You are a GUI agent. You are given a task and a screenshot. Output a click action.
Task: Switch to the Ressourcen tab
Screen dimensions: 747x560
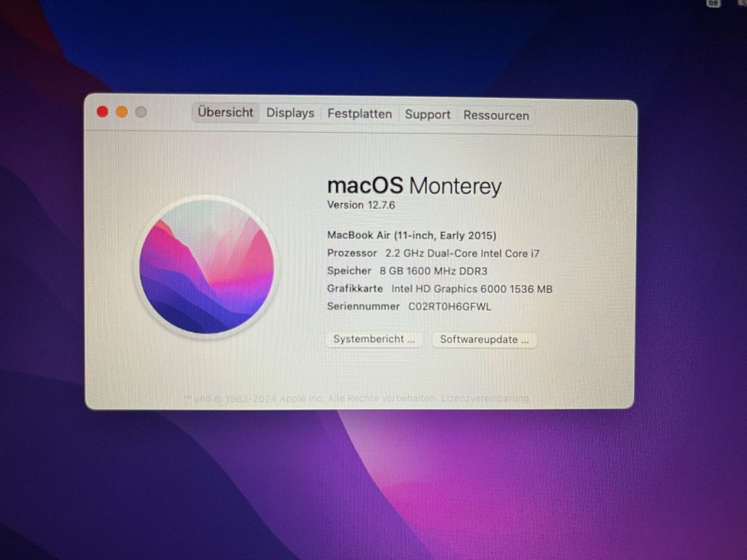(x=496, y=116)
